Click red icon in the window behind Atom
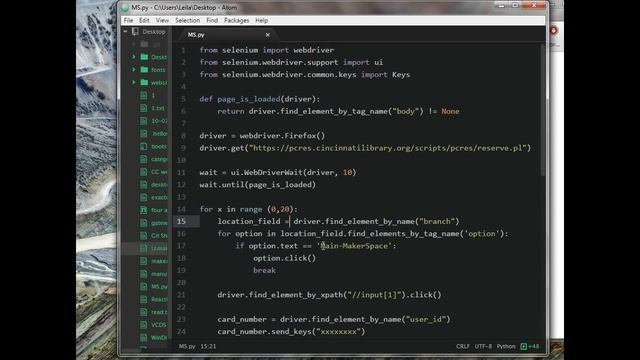 553,31
